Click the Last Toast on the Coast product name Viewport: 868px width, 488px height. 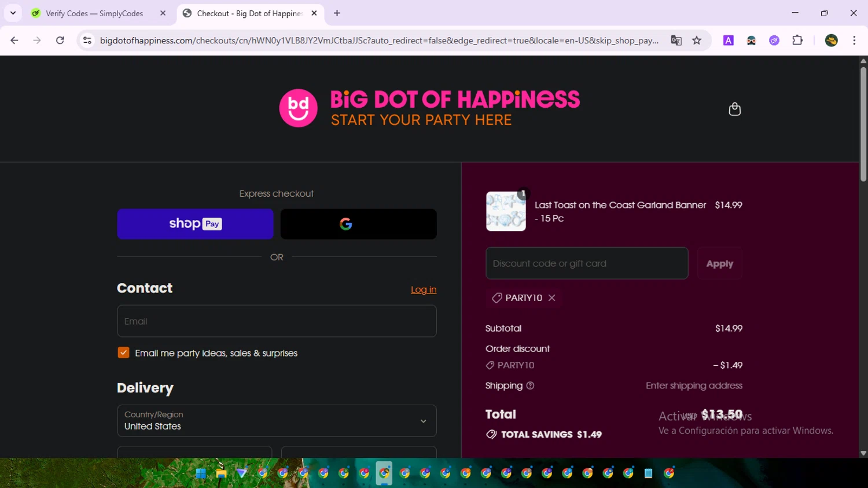620,211
